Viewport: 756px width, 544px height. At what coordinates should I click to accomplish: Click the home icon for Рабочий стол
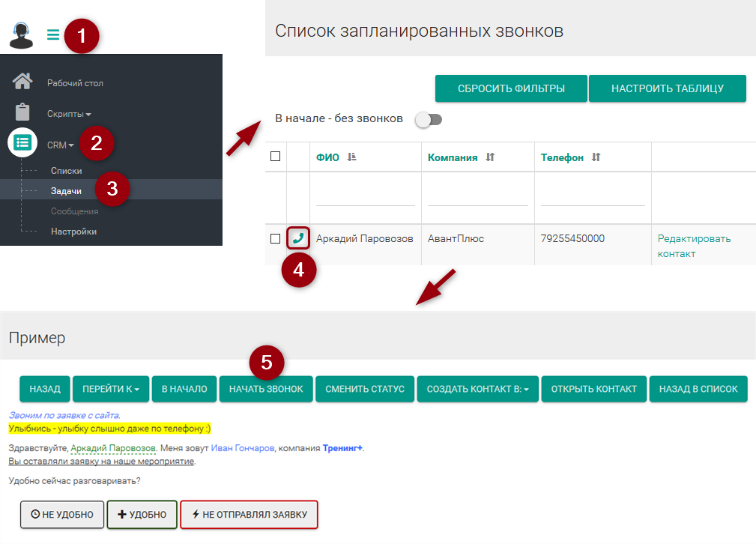[22, 81]
